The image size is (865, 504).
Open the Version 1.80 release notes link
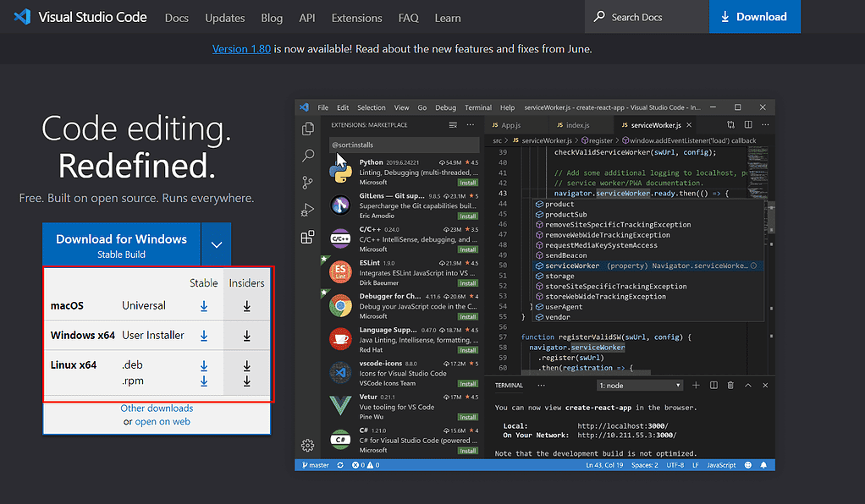click(x=241, y=48)
